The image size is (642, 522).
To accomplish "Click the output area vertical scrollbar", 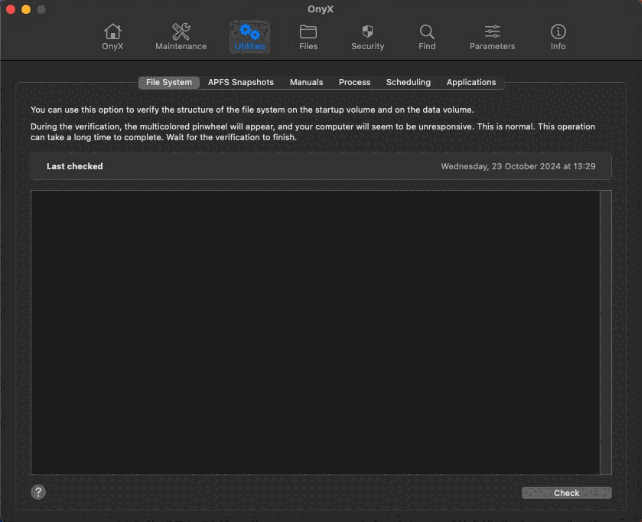I will point(606,332).
